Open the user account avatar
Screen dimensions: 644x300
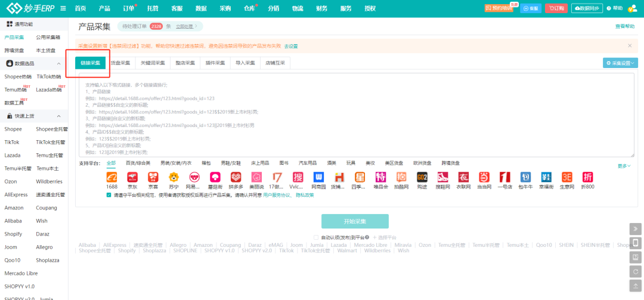(633, 8)
